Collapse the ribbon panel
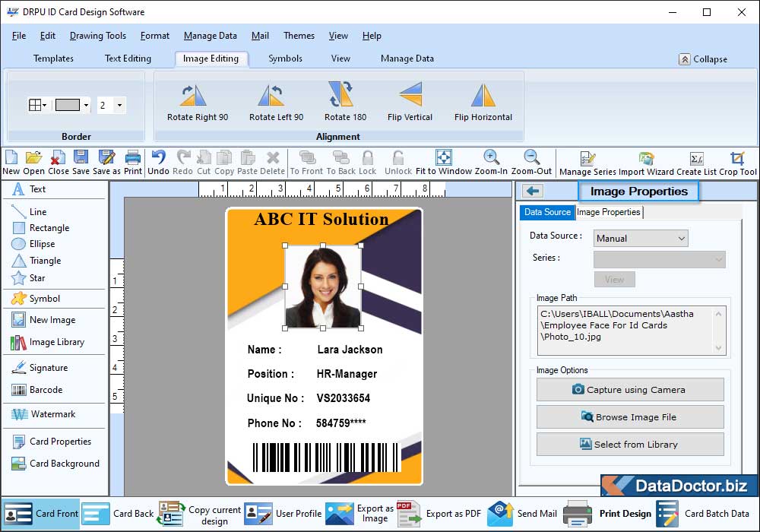This screenshot has width=760, height=532. (x=703, y=59)
